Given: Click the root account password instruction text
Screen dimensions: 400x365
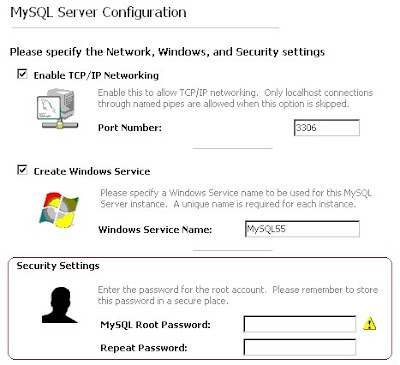Looking at the screenshot, I should [238, 295].
